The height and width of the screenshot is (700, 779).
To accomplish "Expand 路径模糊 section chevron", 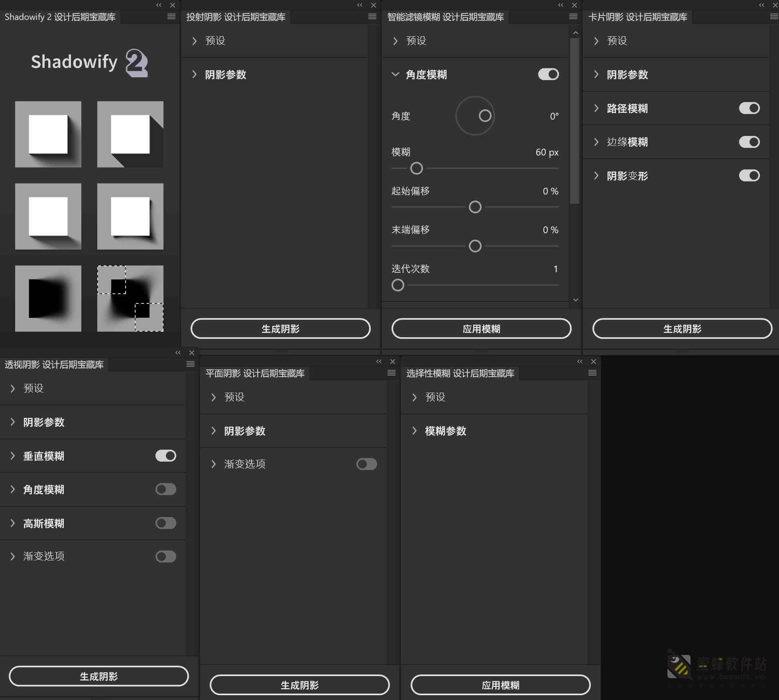I will click(x=596, y=108).
